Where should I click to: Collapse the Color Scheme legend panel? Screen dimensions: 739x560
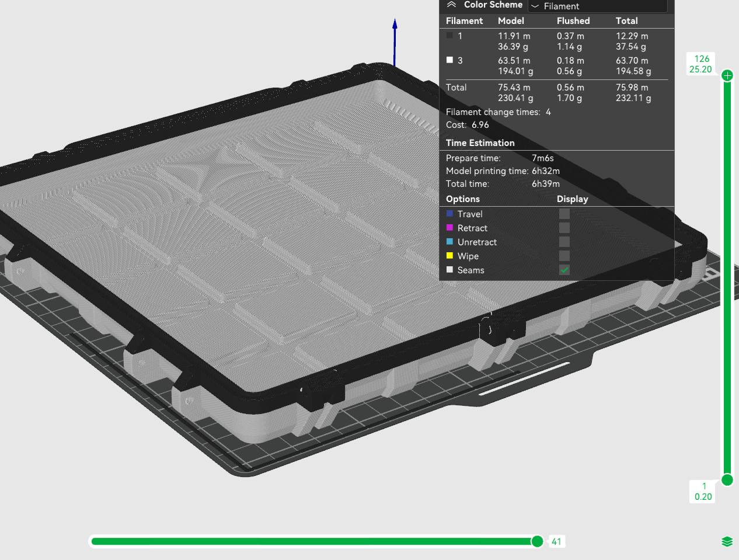click(451, 4)
